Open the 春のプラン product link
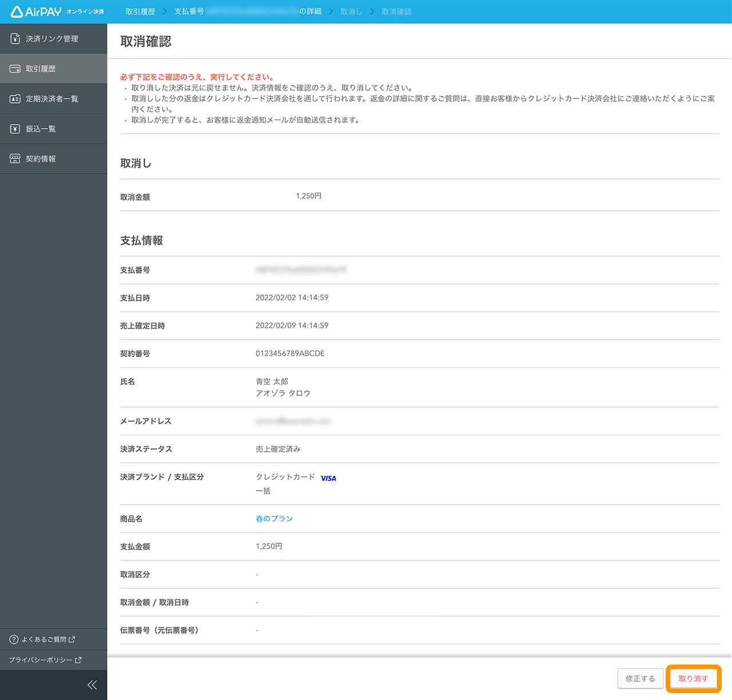Image resolution: width=732 pixels, height=700 pixels. (274, 518)
